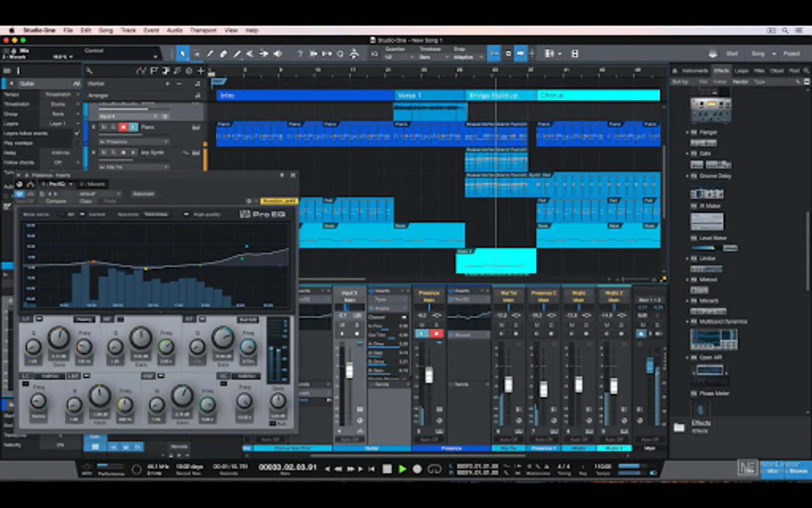
Task: Switch to the Loops browser tab
Action: click(x=742, y=71)
